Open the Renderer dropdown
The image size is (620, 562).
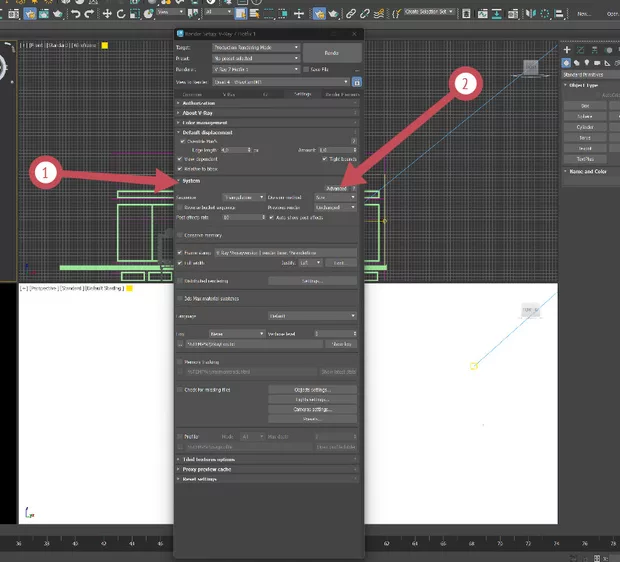pos(256,69)
